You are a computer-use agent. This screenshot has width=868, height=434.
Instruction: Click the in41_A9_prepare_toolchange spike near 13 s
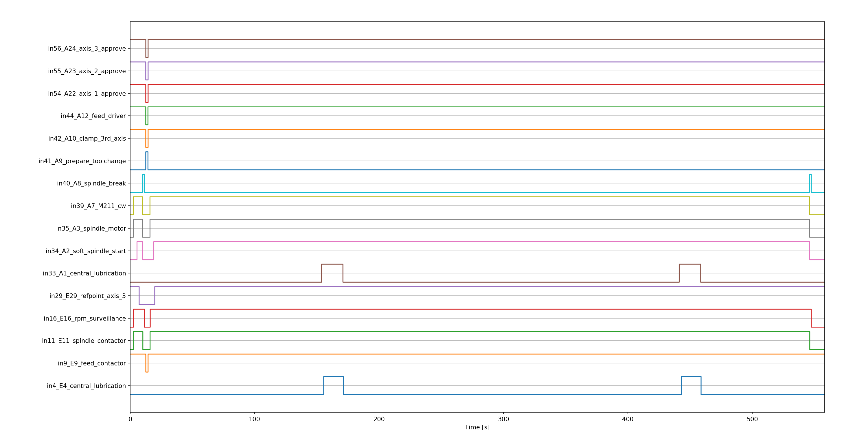pos(147,161)
